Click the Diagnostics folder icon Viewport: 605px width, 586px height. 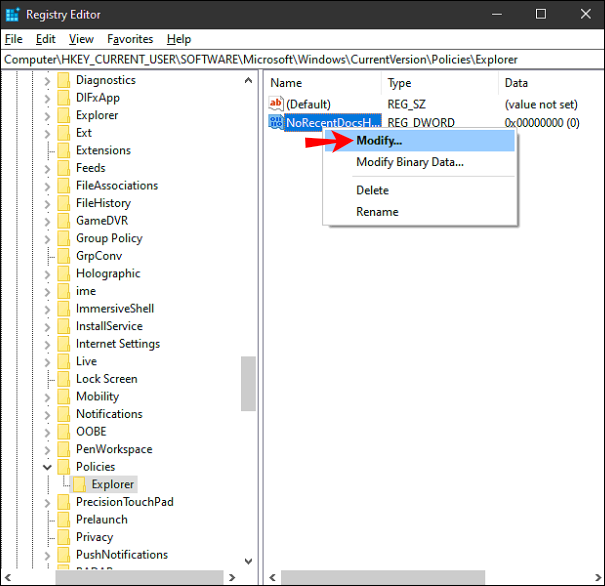click(x=64, y=80)
